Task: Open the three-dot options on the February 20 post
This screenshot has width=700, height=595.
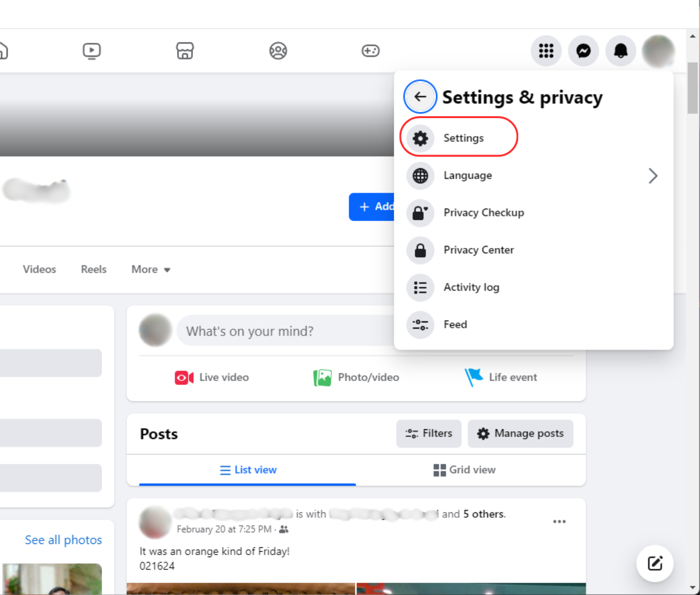Action: tap(560, 522)
